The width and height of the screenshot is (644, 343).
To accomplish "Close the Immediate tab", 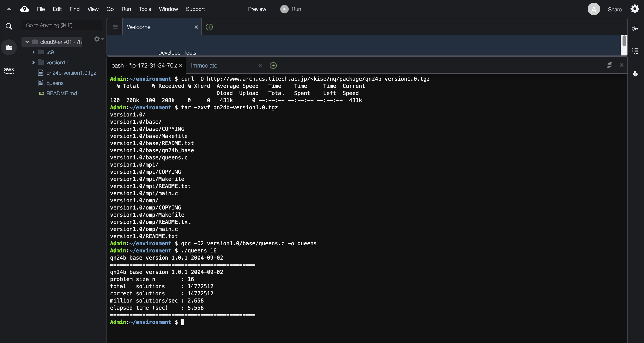I will pos(260,66).
